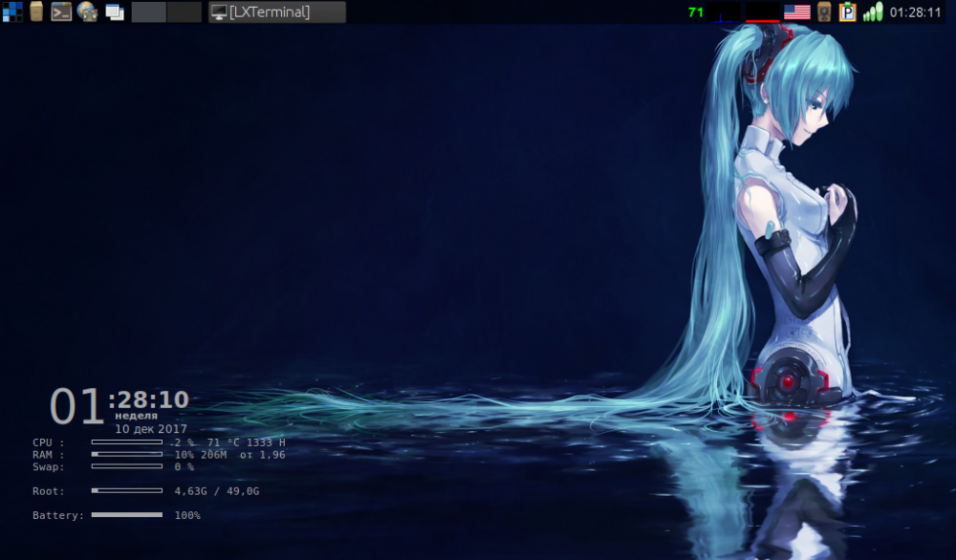Click the Root disk usage bar
This screenshot has width=956, height=560.
127,490
